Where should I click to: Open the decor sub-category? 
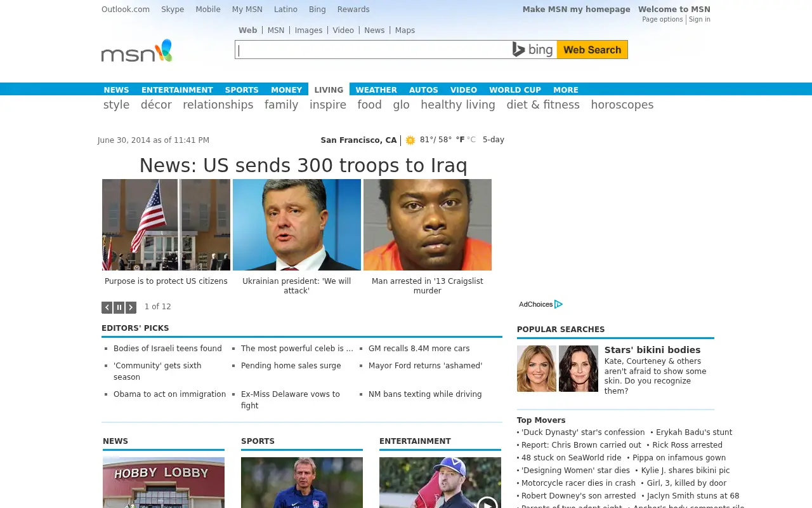156,105
